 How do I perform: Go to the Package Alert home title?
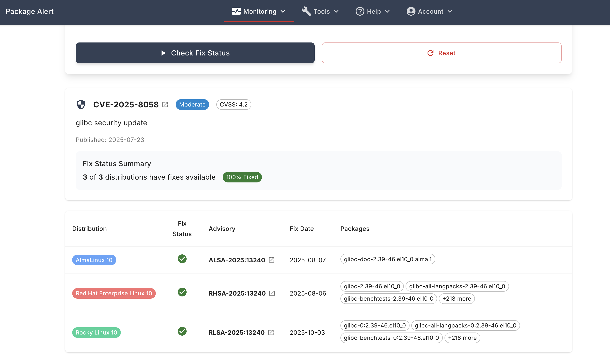[x=30, y=11]
